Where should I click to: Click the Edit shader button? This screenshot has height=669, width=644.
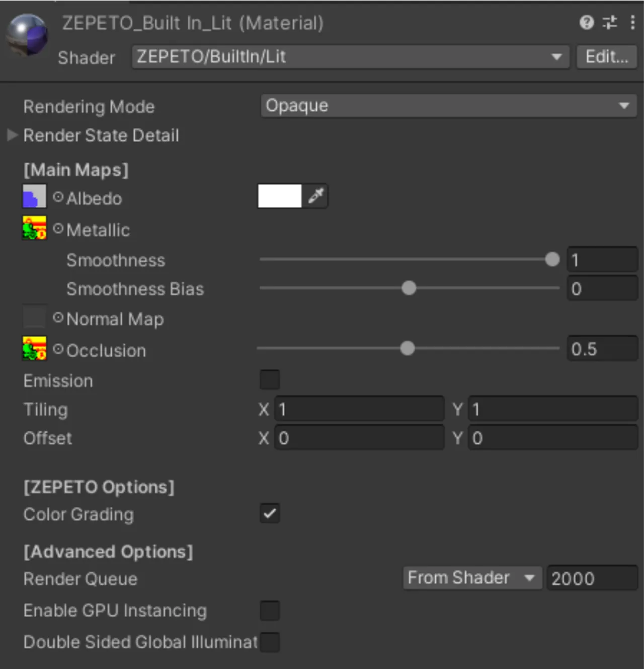(x=606, y=57)
